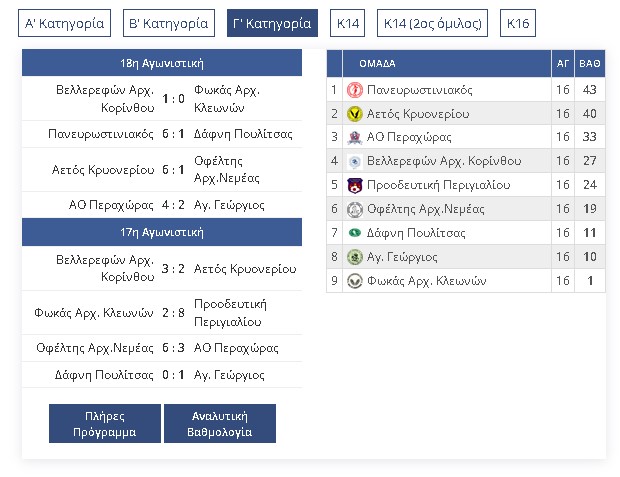This screenshot has height=477, width=620.
Task: Click the Πανευρωστινιακός team logo icon
Action: point(354,90)
